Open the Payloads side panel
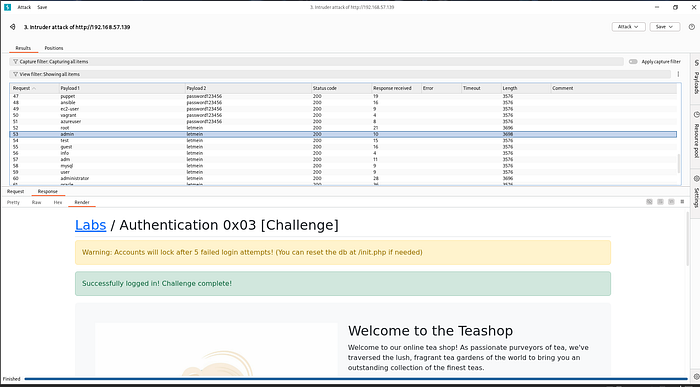This screenshot has width=700, height=387. [x=696, y=77]
